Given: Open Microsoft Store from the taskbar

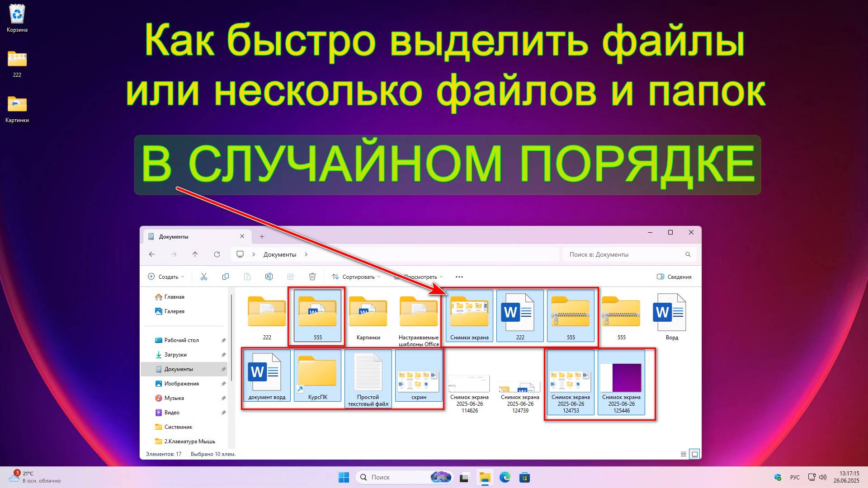Looking at the screenshot, I should coord(525,477).
